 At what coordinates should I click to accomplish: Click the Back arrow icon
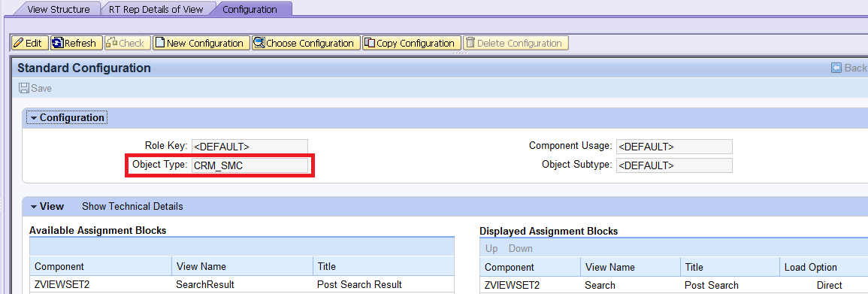[836, 68]
